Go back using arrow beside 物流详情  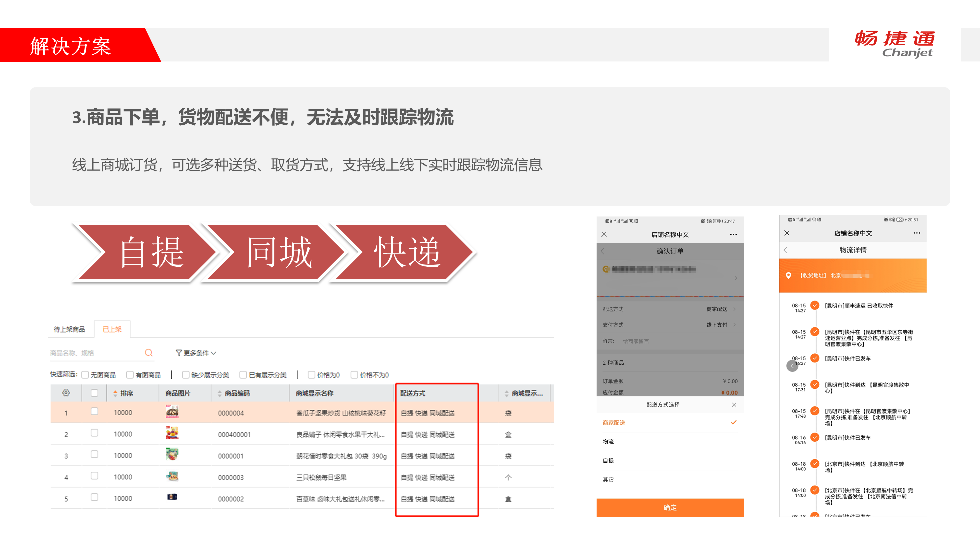coord(786,250)
